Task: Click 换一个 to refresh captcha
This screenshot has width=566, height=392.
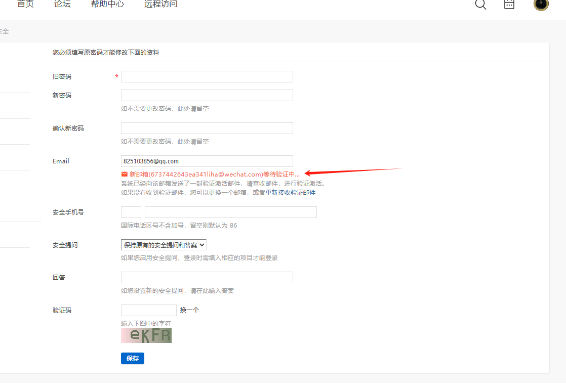Action: pyautogui.click(x=189, y=310)
